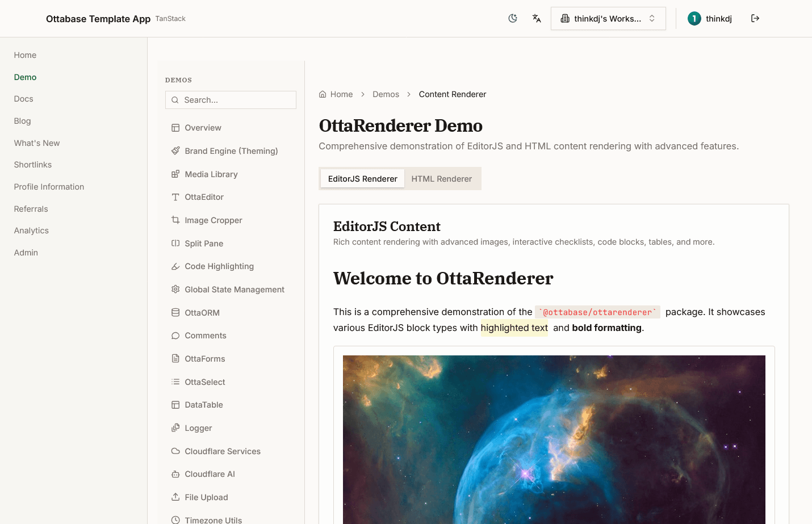
Task: Click the Logger logs icon
Action: pyautogui.click(x=175, y=428)
